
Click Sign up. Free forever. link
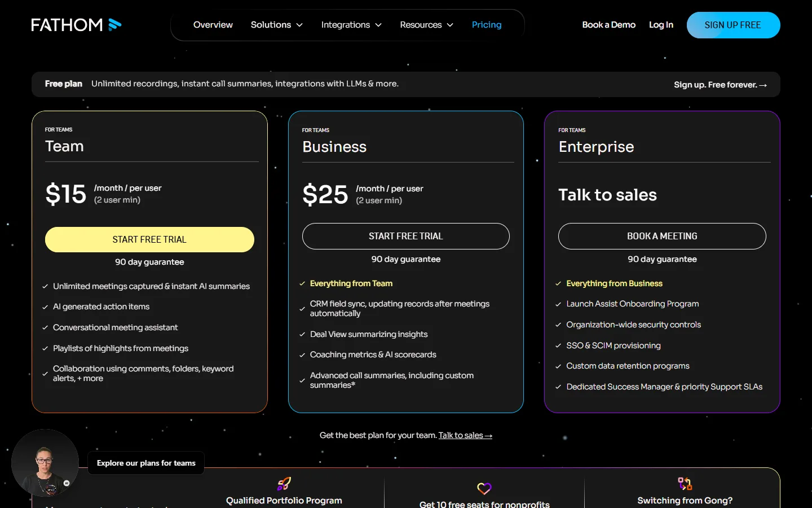720,85
